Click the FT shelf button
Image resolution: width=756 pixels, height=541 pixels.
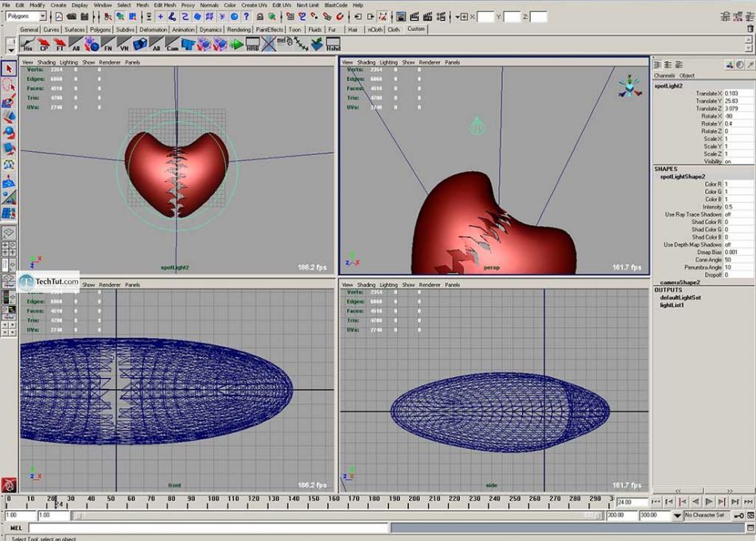coord(60,45)
